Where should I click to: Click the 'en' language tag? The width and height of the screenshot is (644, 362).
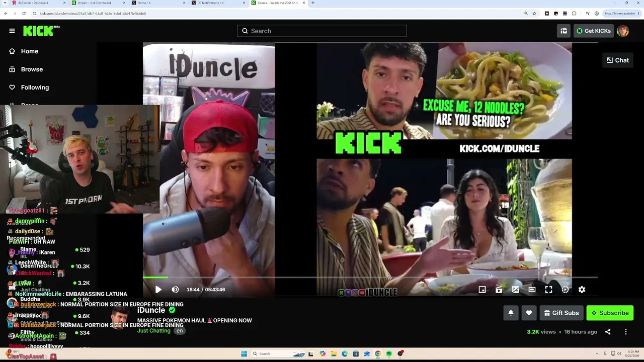click(x=180, y=331)
